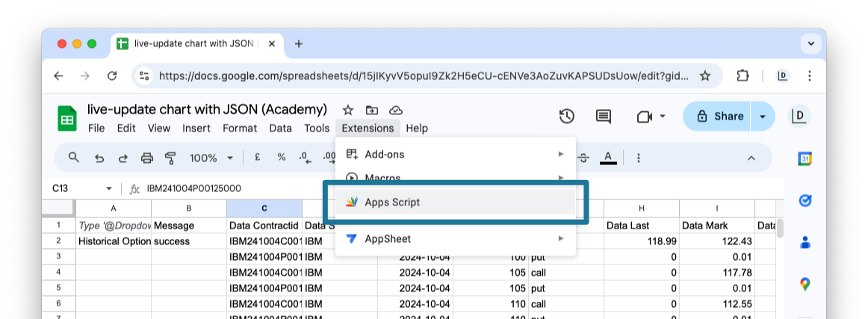This screenshot has width=868, height=319.
Task: Open the Edit menu
Action: coord(126,128)
